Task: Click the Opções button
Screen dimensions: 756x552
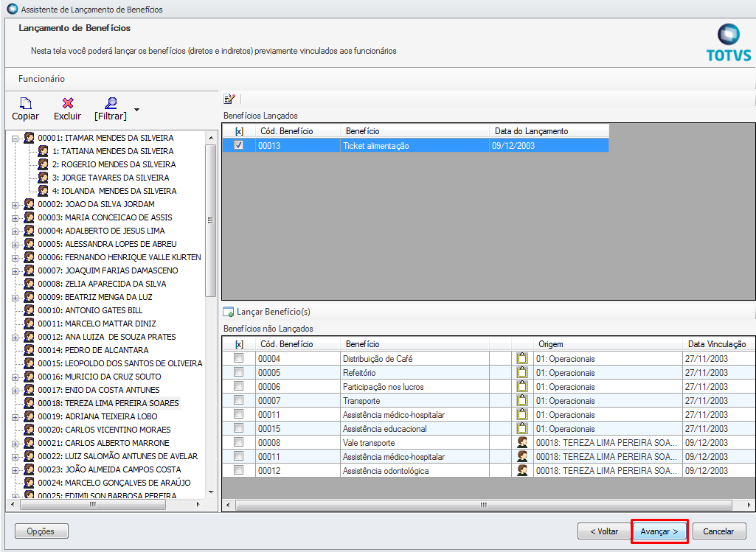Action: tap(41, 531)
